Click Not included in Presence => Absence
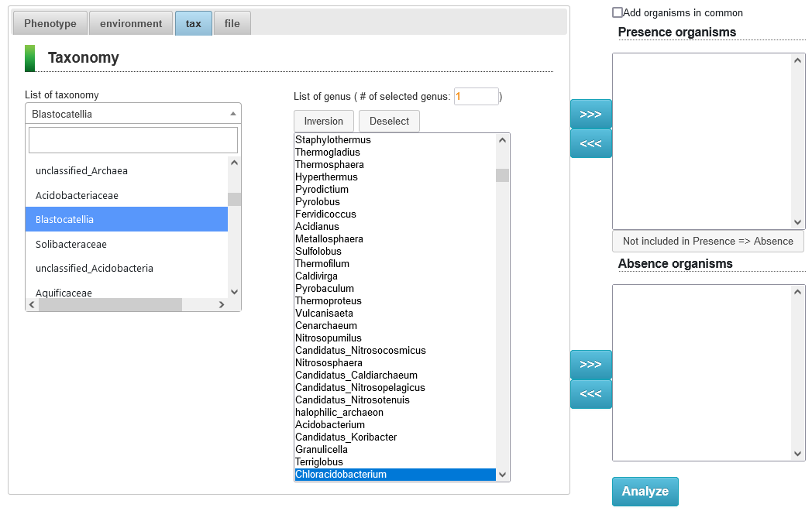Image resolution: width=812 pixels, height=511 pixels. pos(707,241)
